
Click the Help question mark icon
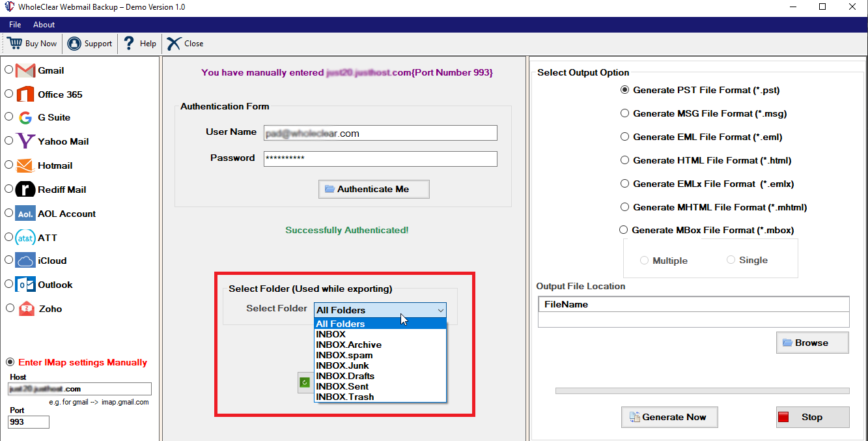pyautogui.click(x=129, y=43)
